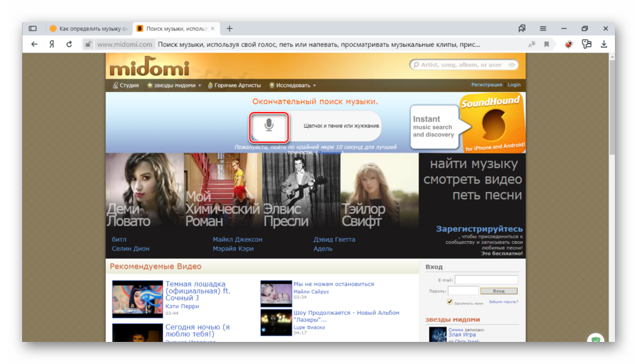This screenshot has width=637, height=364.
Task: Open 'Мы не можем остановиться' video link
Action: tap(334, 284)
